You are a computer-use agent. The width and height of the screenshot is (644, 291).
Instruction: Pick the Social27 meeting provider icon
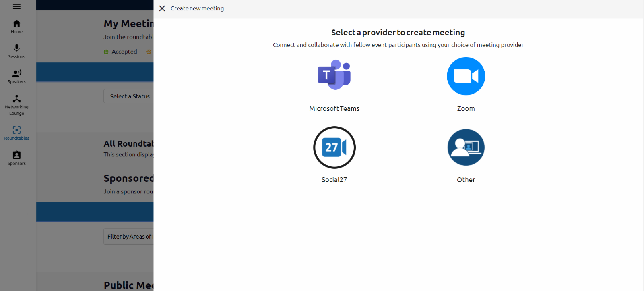tap(334, 148)
